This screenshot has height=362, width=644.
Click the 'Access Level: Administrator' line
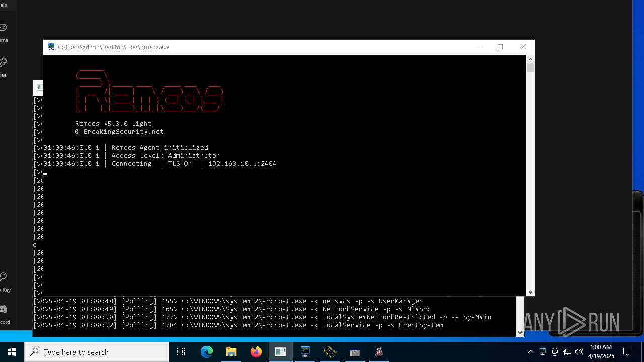coord(166,155)
